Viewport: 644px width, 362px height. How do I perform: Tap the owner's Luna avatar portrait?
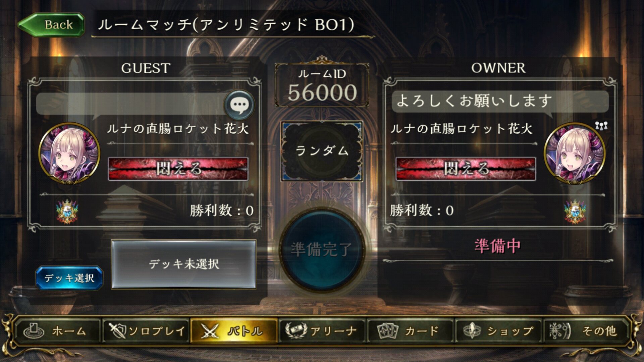(x=575, y=153)
